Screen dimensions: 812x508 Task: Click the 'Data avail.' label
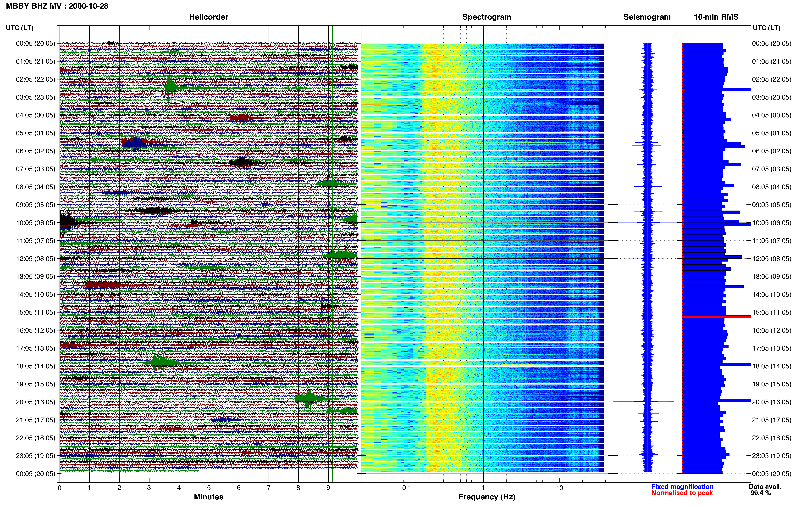[765, 486]
